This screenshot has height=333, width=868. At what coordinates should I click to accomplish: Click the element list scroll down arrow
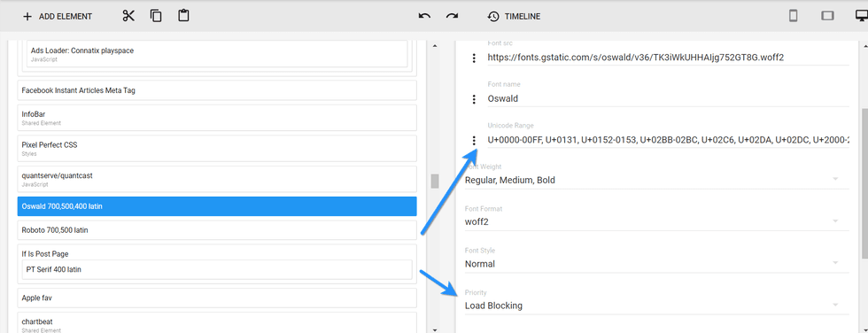[x=435, y=329]
